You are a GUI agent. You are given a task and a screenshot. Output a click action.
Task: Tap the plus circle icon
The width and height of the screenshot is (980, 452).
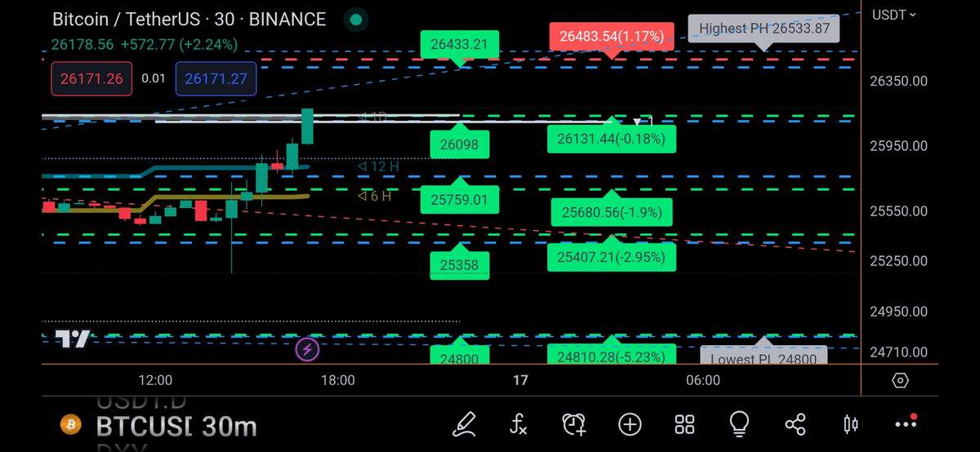coord(630,423)
